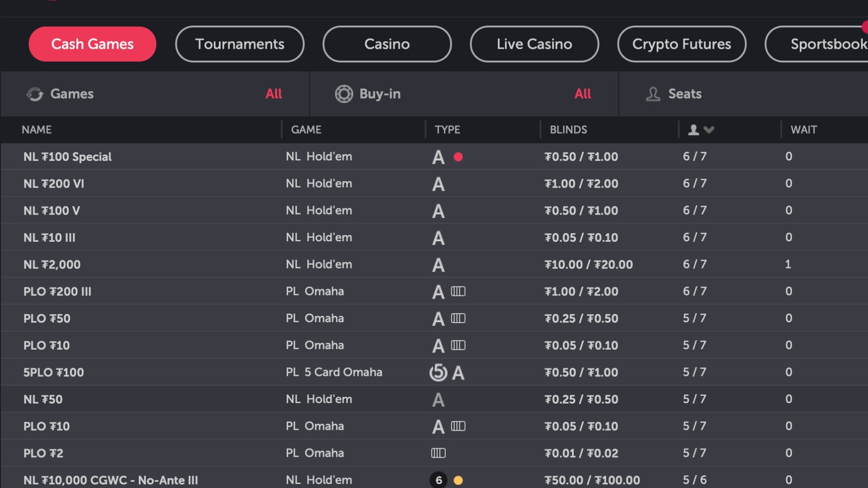Sort the table by TYPE column
The width and height of the screenshot is (868, 488).
[x=447, y=130]
